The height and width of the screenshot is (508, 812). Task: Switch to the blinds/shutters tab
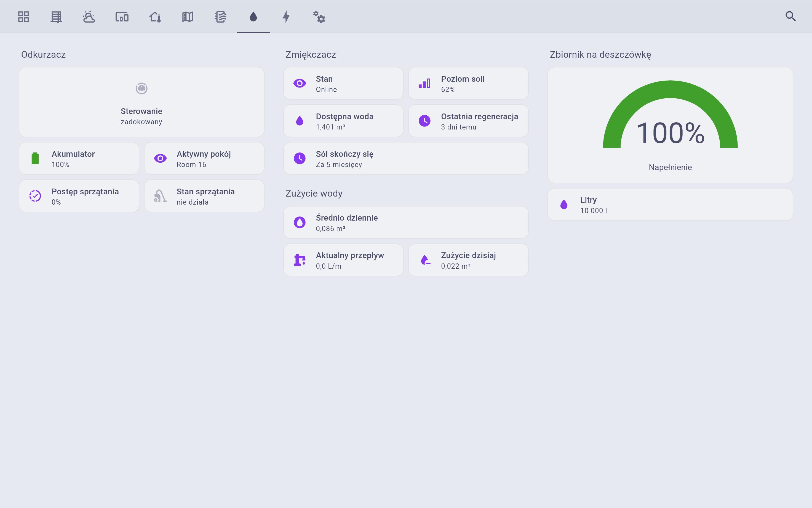pyautogui.click(x=56, y=17)
